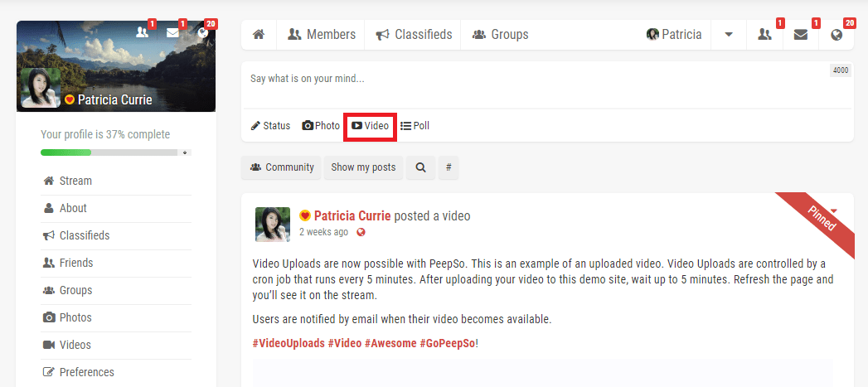Open Patricia Currie link in the post header
868x387 pixels.
352,216
